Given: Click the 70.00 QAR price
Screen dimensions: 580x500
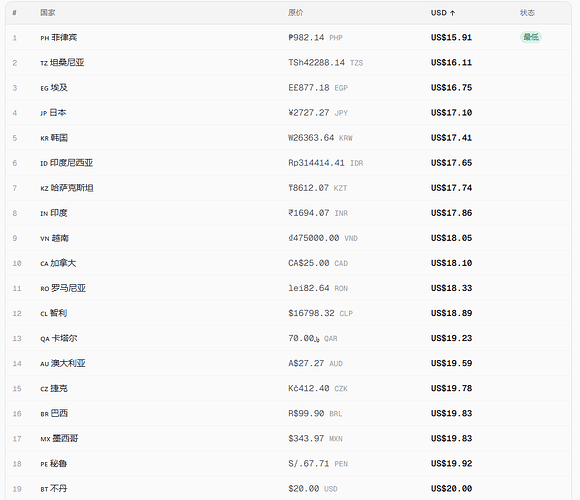Looking at the screenshot, I should (x=313, y=339).
